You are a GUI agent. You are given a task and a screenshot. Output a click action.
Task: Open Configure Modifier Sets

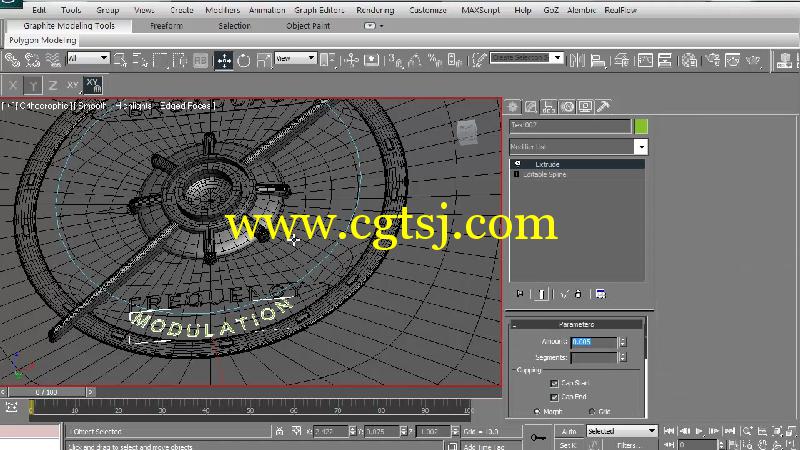(x=601, y=294)
